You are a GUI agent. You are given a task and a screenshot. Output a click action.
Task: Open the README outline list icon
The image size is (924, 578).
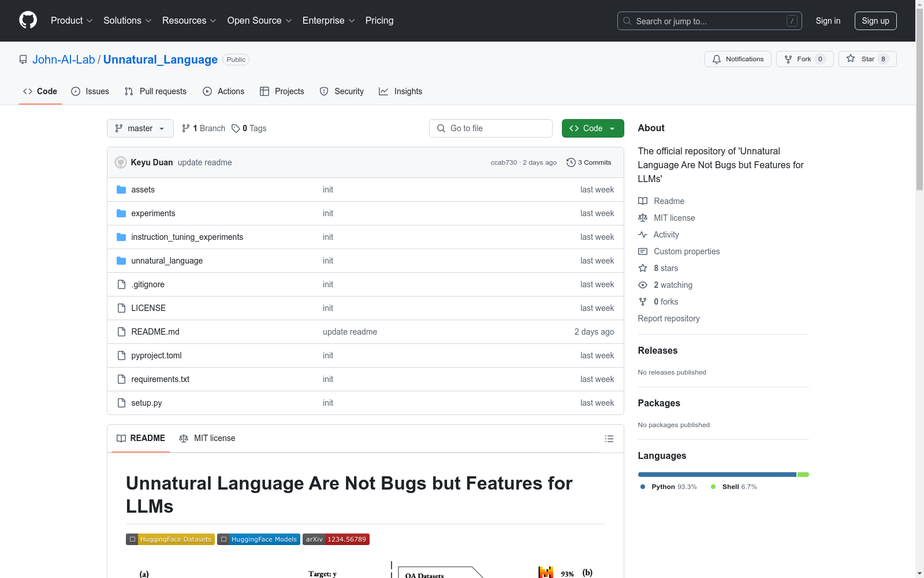pyautogui.click(x=609, y=439)
